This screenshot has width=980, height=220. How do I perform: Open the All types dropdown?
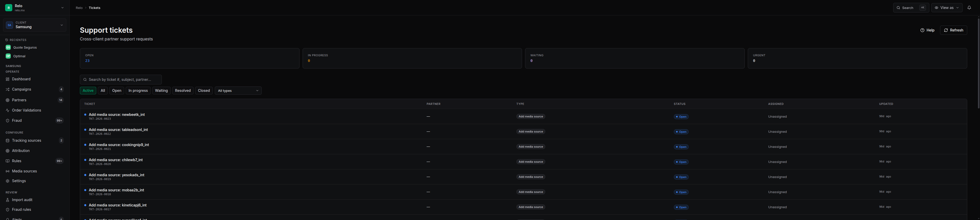pyautogui.click(x=238, y=91)
